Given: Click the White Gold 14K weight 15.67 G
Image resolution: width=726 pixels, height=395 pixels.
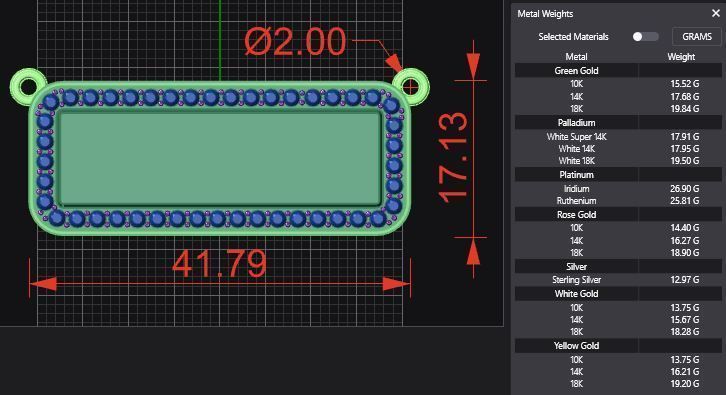Looking at the screenshot, I should coord(684,320).
